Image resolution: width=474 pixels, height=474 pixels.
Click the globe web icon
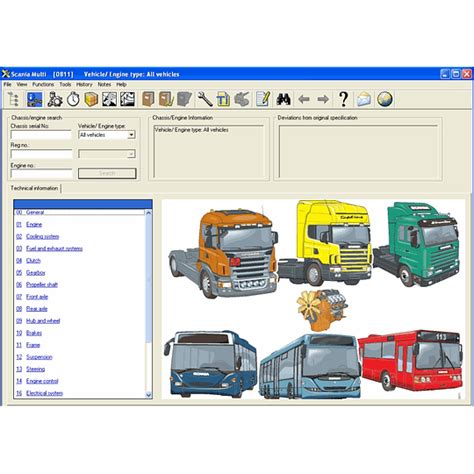(385, 99)
